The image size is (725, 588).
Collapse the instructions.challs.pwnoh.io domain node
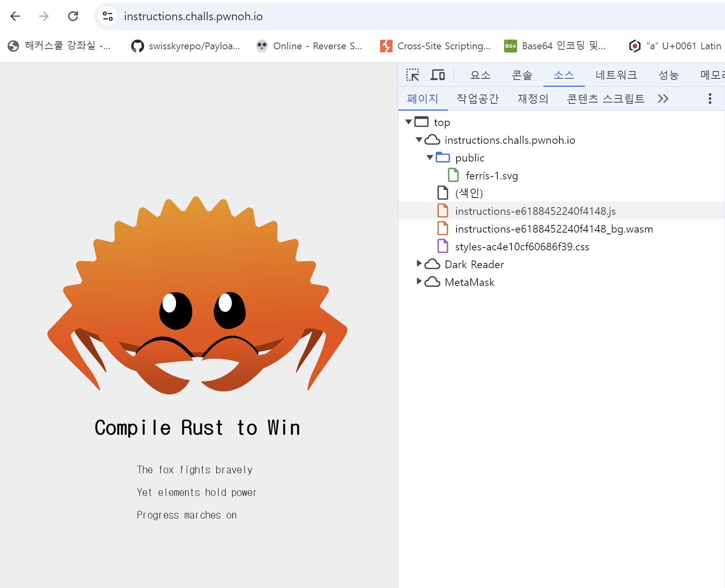(419, 139)
